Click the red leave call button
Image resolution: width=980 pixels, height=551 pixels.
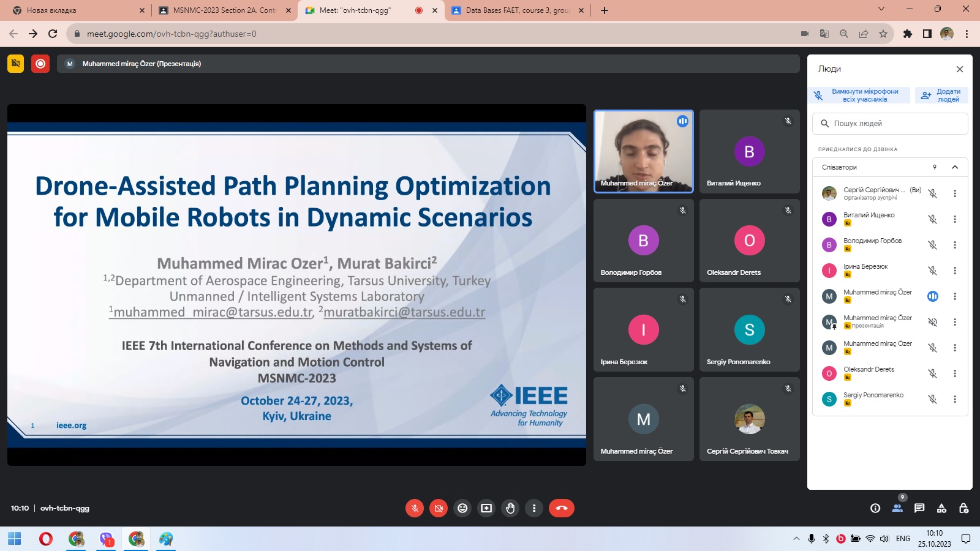click(x=561, y=508)
